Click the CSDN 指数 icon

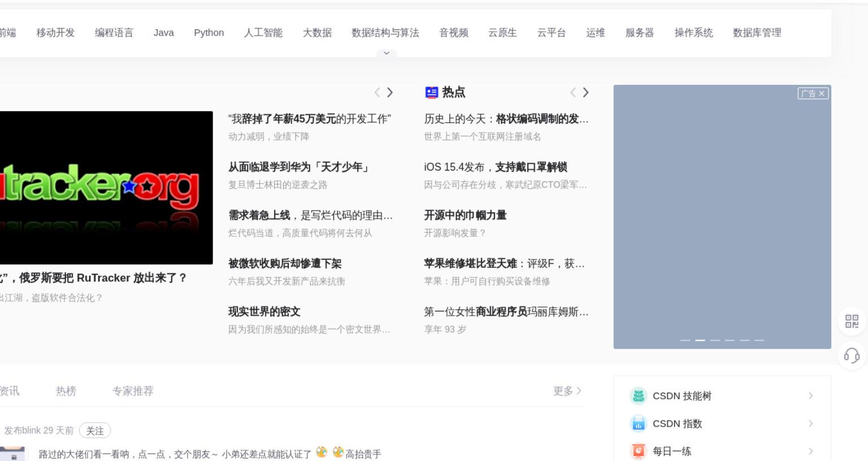638,424
